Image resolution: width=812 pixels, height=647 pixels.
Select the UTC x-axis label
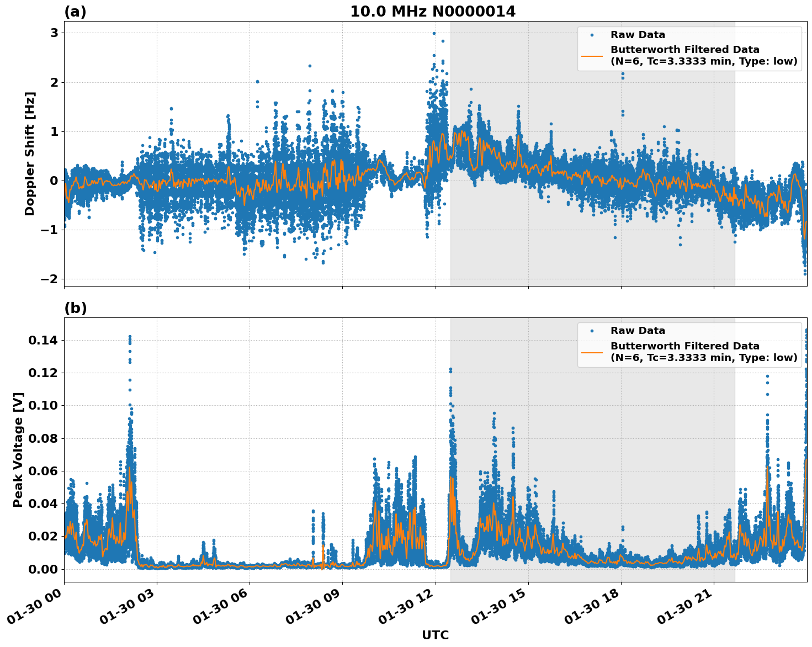[436, 635]
